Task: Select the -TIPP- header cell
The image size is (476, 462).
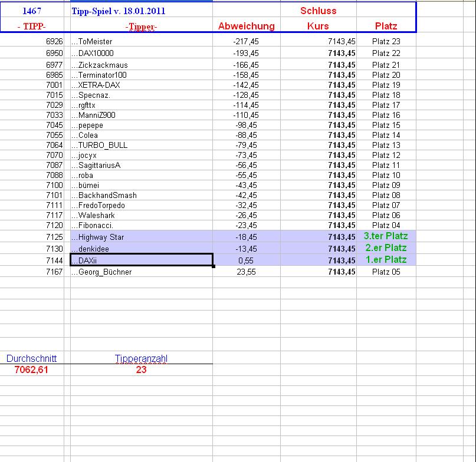Action: click(x=32, y=26)
